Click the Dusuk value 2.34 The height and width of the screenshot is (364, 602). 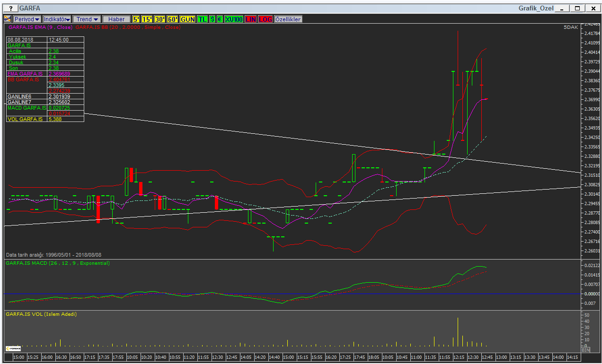coord(66,62)
